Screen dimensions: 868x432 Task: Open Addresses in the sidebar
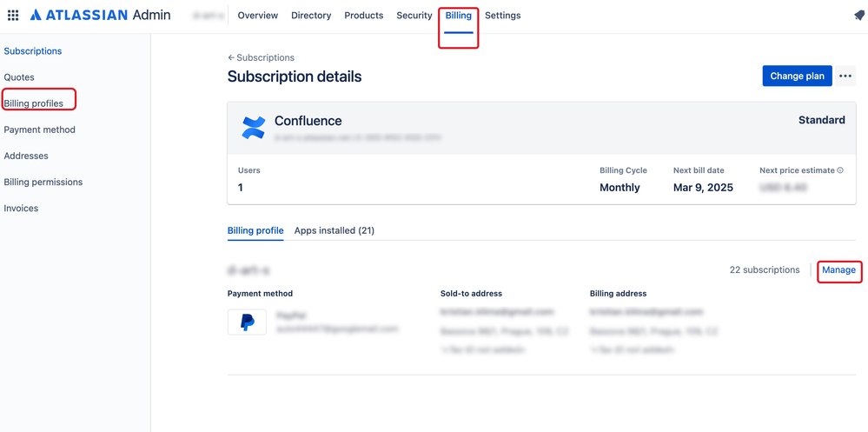pyautogui.click(x=26, y=156)
